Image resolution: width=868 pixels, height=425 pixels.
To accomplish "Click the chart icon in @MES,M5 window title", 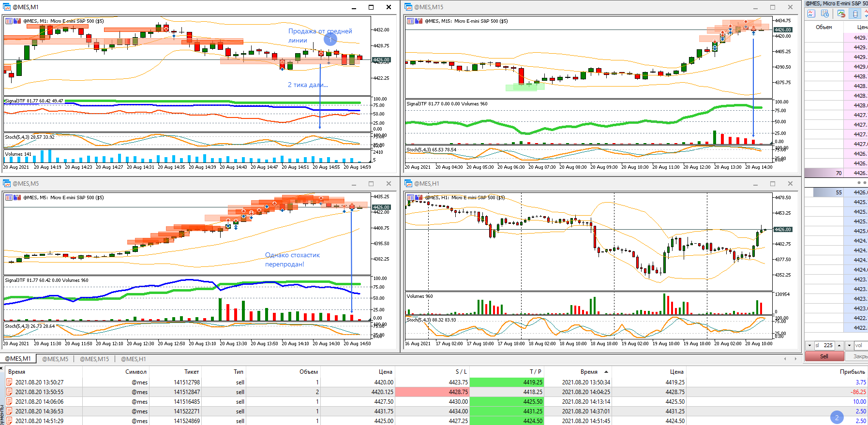I will click(7, 184).
